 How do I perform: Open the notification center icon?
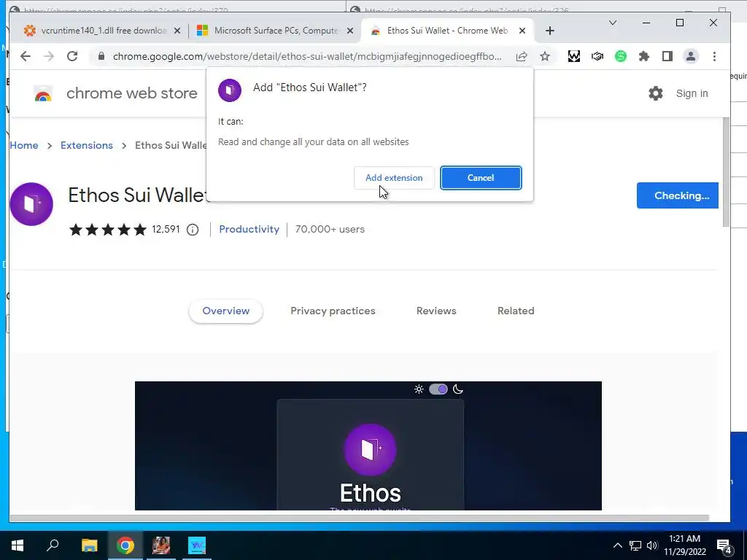coord(724,546)
